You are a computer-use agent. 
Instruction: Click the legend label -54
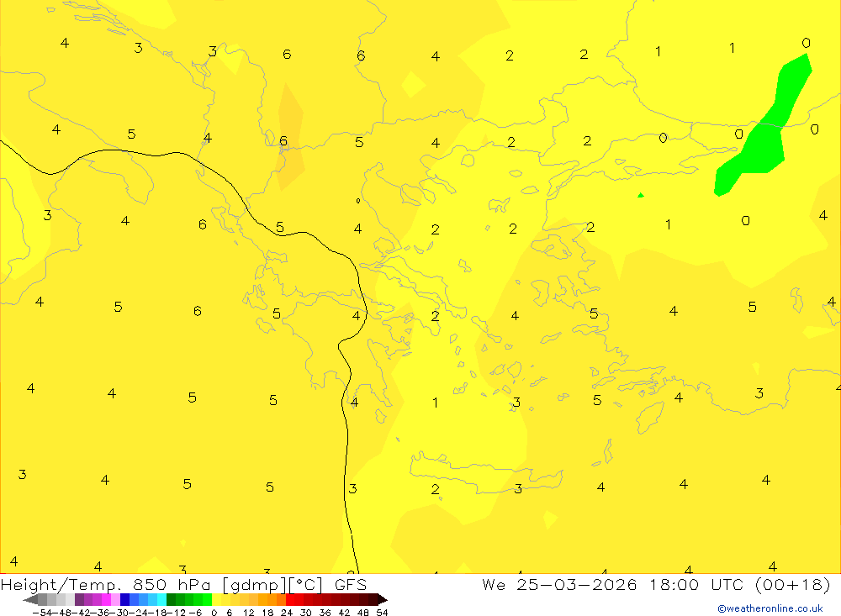[x=42, y=613]
